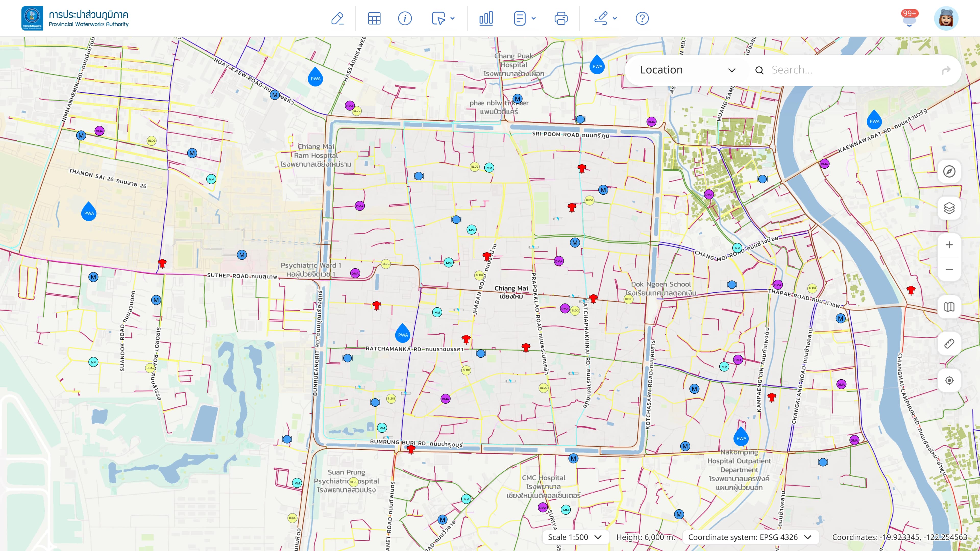This screenshot has height=551, width=980.
Task: Open the bar chart statistics tool
Action: 486,18
